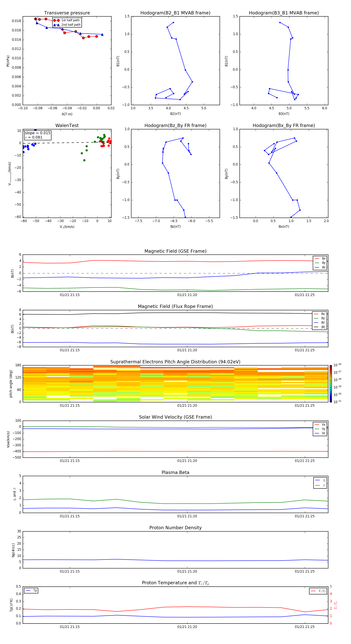The width and height of the screenshot is (351, 644).
Task: Click the 'B2(nT)' x-axis label
Action: pos(175,114)
